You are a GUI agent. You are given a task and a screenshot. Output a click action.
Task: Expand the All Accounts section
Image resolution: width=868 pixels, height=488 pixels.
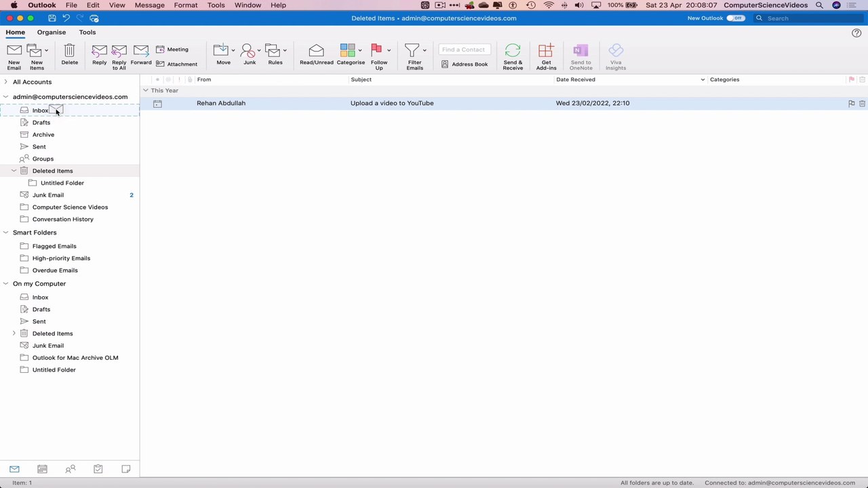(6, 82)
